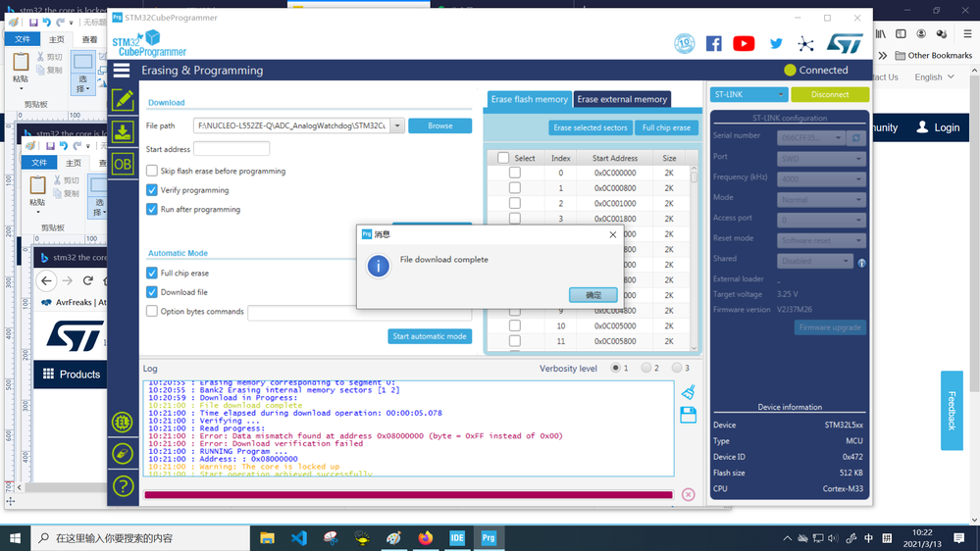The image size is (980, 551).
Task: Click the ST logo in the header
Action: [845, 43]
